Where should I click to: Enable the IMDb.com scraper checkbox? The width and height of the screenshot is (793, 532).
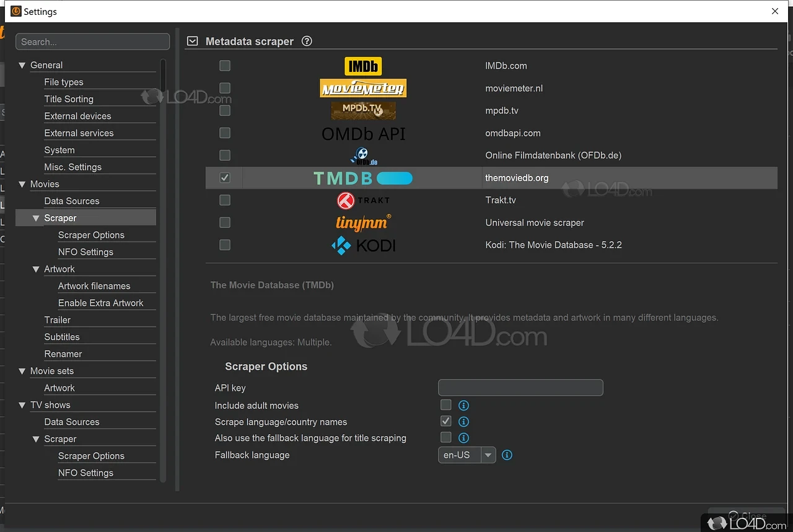(x=225, y=66)
